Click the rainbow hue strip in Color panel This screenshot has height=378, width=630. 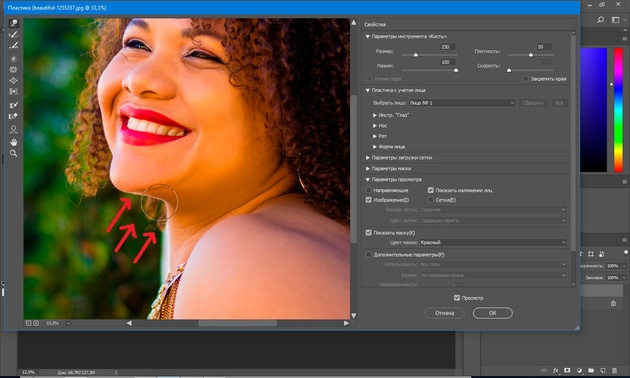pyautogui.click(x=618, y=110)
